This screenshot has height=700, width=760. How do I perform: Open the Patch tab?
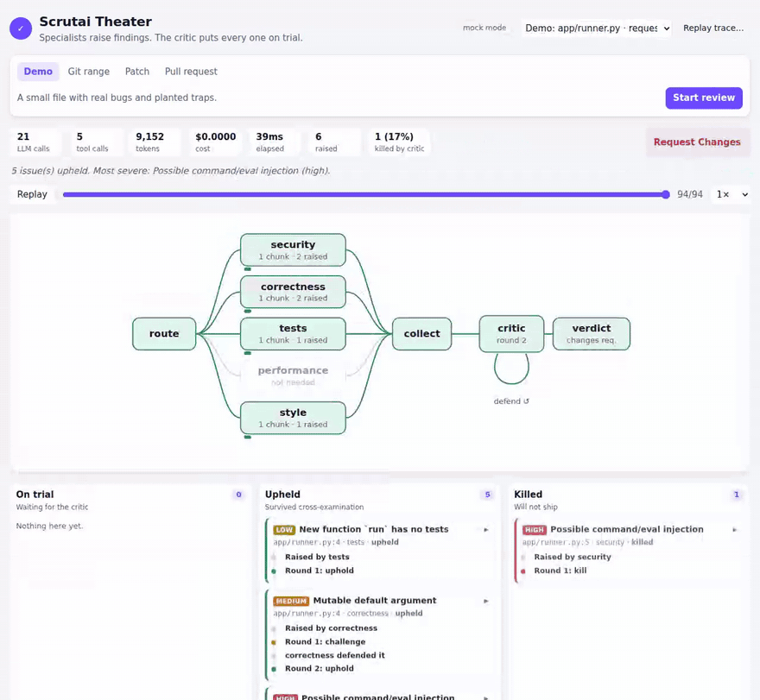pyautogui.click(x=137, y=72)
